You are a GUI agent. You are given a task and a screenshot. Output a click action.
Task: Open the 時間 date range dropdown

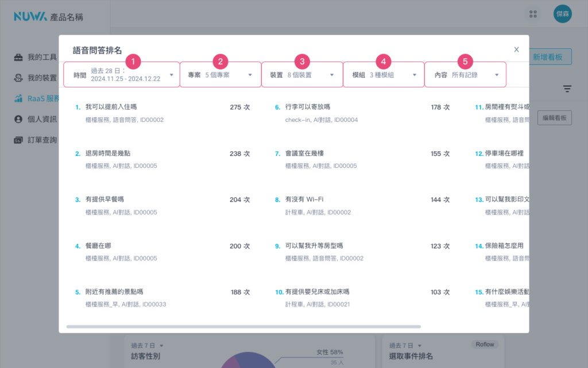[x=122, y=75]
